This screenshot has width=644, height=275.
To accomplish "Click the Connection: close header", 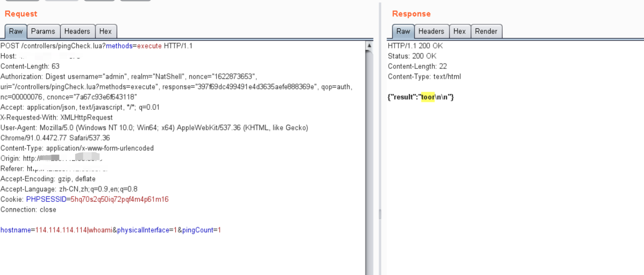I will [x=28, y=210].
